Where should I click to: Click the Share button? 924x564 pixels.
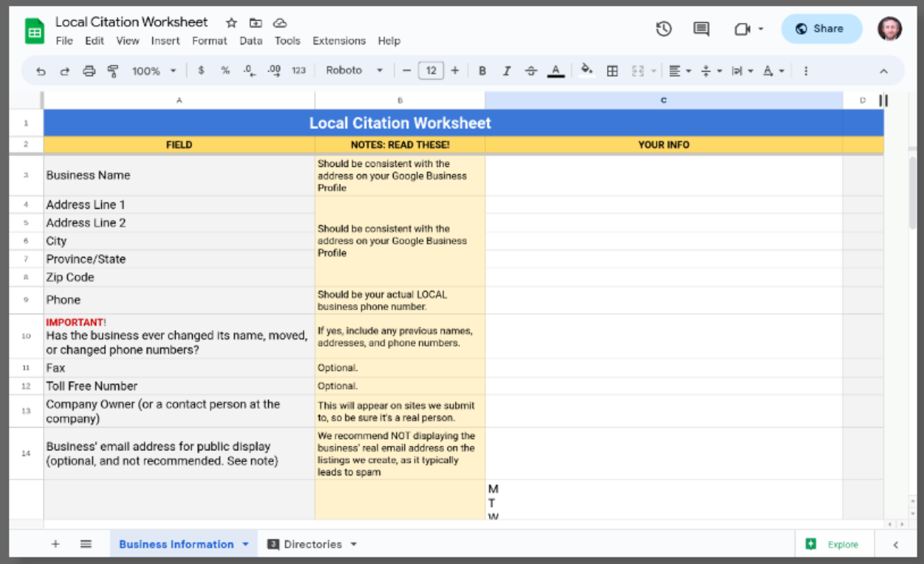[x=821, y=29]
